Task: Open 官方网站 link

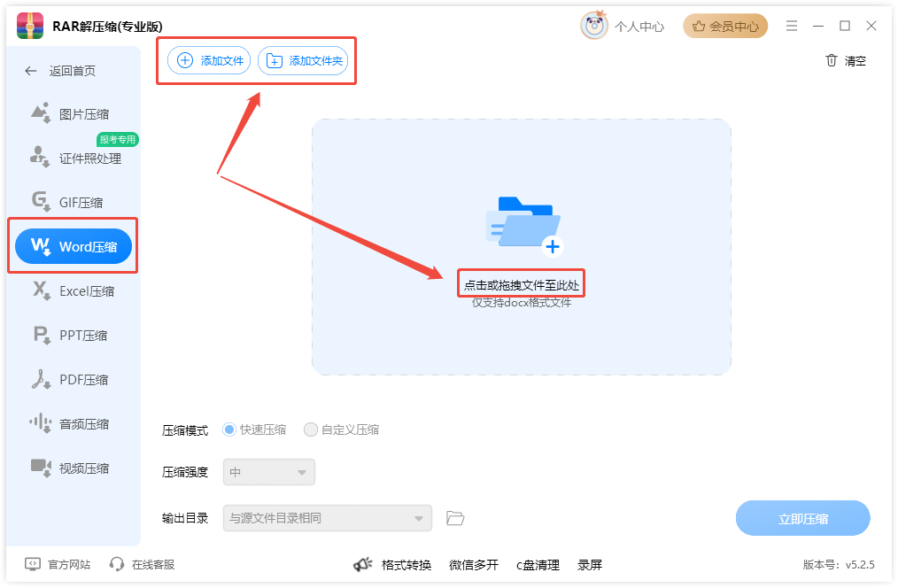Action: click(x=69, y=564)
